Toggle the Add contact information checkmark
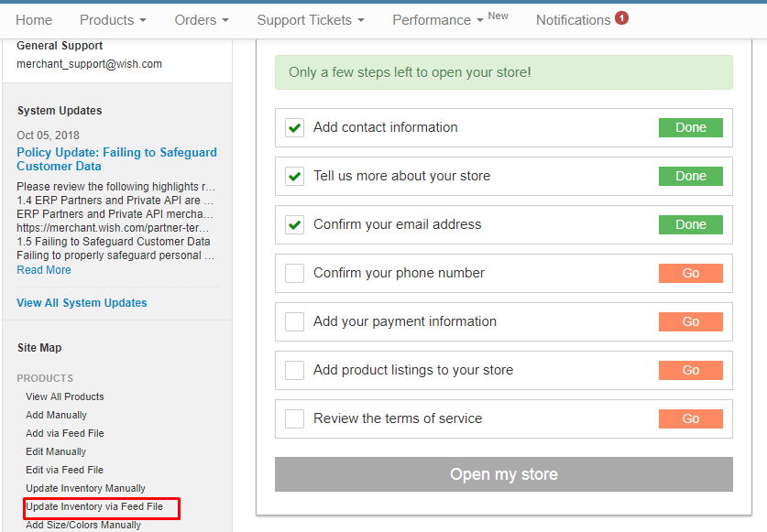This screenshot has width=767, height=532. [x=294, y=127]
